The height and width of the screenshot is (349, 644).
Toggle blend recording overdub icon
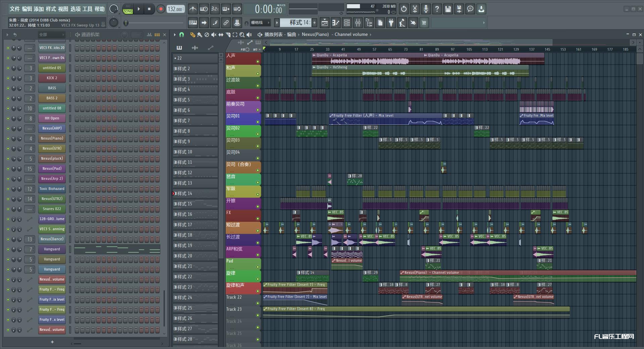[226, 9]
